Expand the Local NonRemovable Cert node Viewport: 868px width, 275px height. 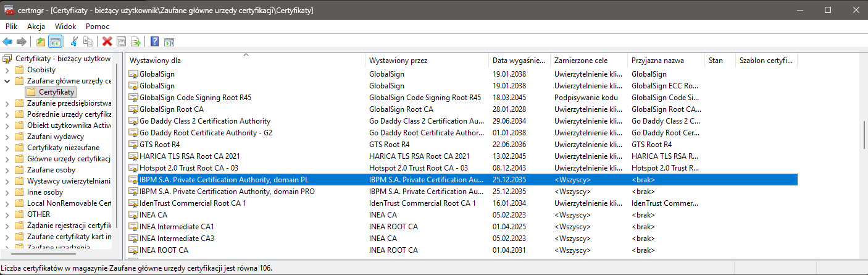pos(7,203)
